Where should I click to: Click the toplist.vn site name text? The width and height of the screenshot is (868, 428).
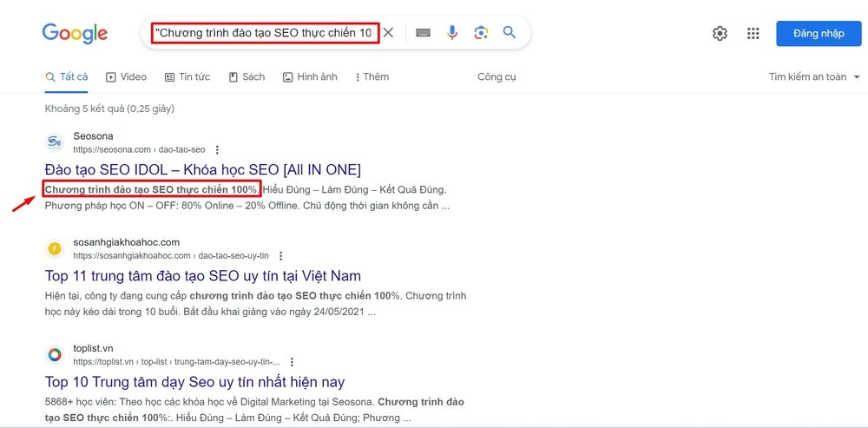coord(93,348)
